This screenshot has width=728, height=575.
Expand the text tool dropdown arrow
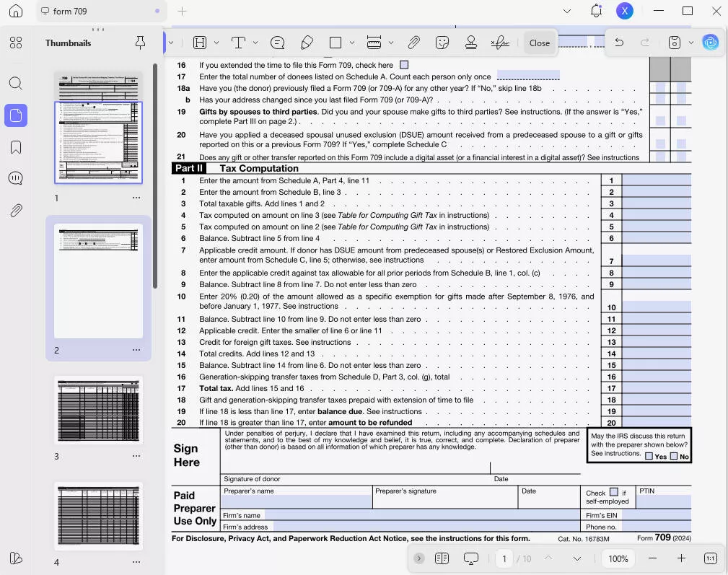click(255, 43)
